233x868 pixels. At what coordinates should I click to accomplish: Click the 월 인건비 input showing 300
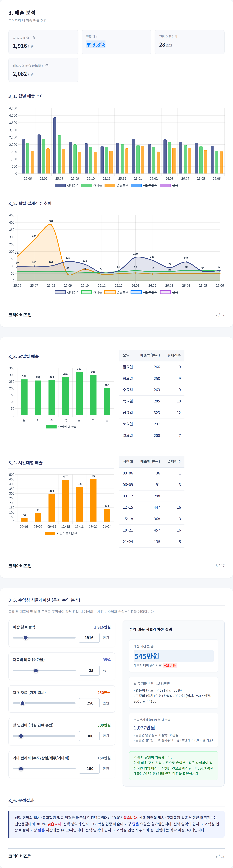point(89,736)
